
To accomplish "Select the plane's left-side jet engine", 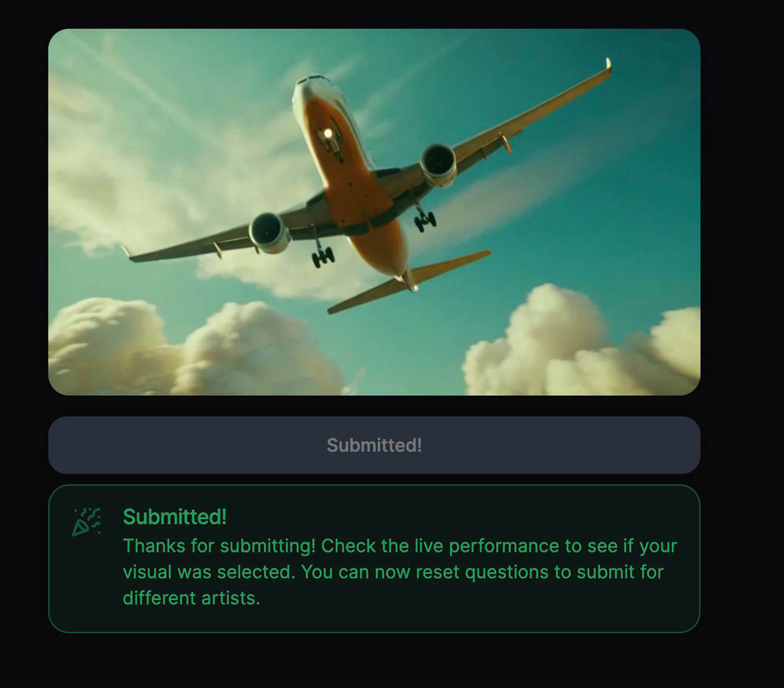I will click(269, 233).
